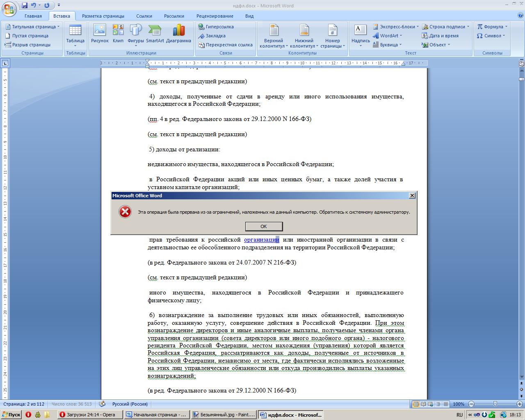Insert a Надпись text box
The width and height of the screenshot is (525, 420).
point(361,36)
